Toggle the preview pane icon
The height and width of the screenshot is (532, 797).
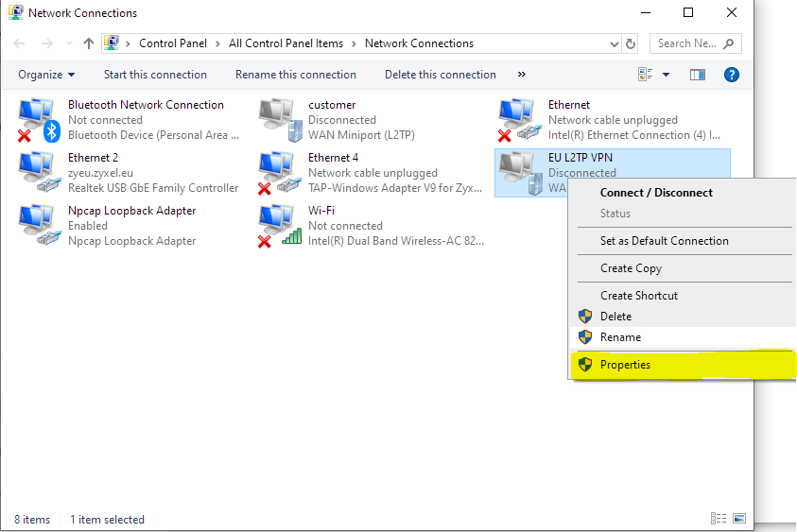(x=698, y=75)
